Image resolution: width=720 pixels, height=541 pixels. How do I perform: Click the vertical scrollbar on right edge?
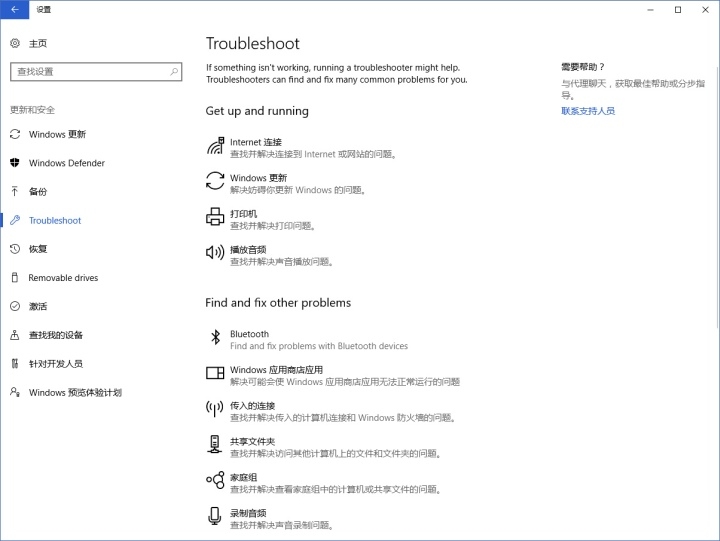click(x=717, y=197)
